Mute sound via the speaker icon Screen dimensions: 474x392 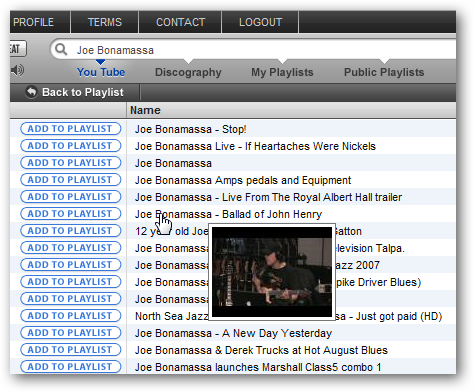click(17, 70)
